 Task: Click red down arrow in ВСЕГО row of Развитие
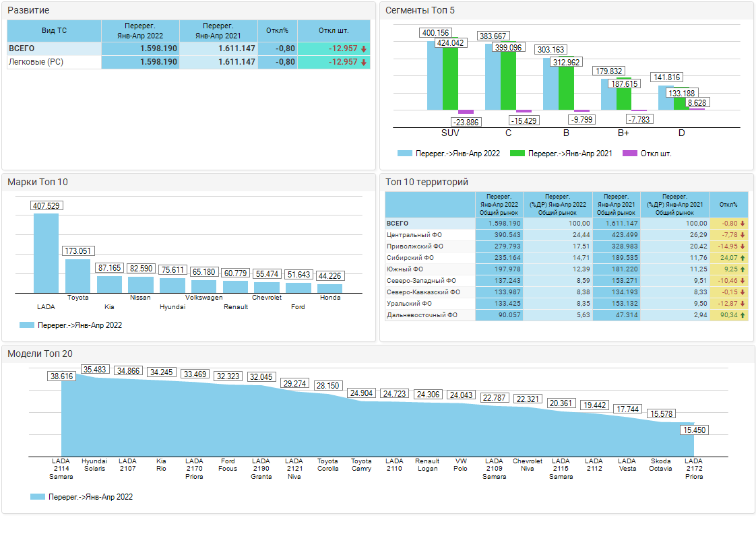(x=364, y=48)
